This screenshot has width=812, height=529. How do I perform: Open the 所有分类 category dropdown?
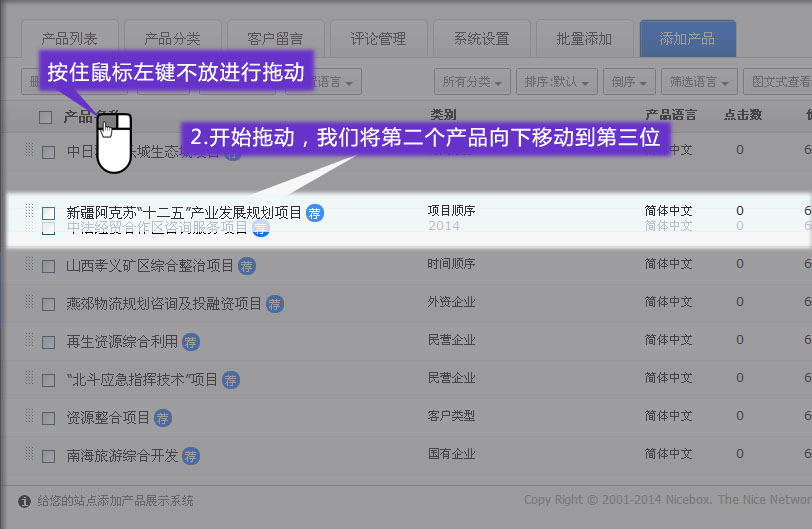pyautogui.click(x=473, y=82)
